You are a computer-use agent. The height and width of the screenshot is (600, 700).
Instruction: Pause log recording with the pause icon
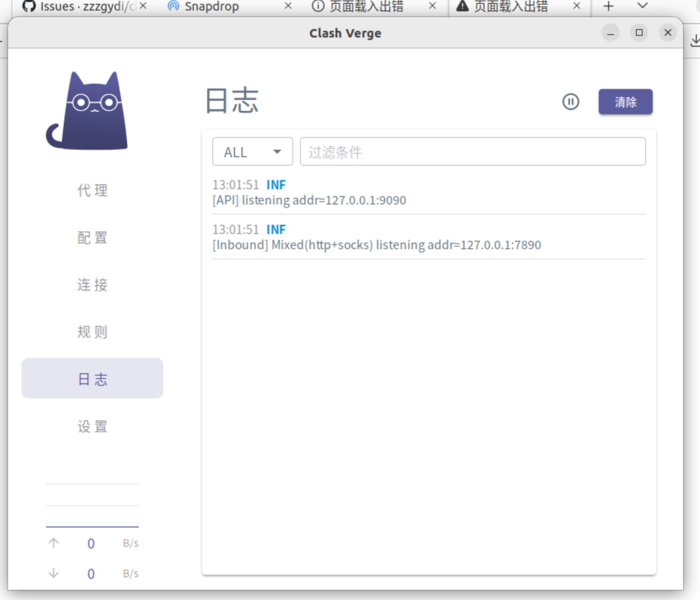(x=570, y=102)
